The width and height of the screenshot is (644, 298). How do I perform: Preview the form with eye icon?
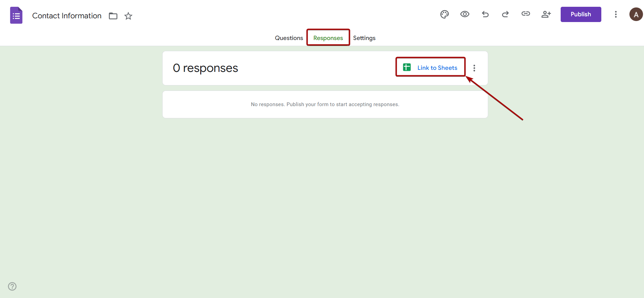coord(465,14)
